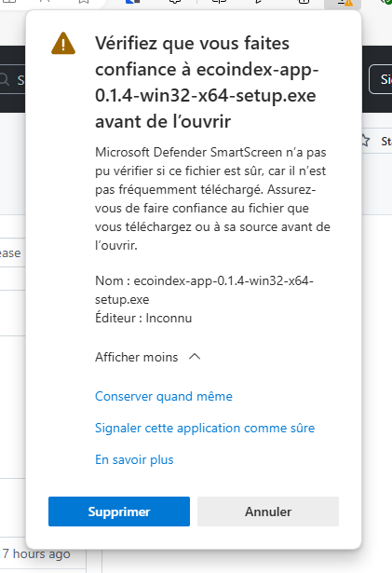Click the "7 hours ago" timestamp
The width and height of the screenshot is (392, 573).
tap(36, 554)
